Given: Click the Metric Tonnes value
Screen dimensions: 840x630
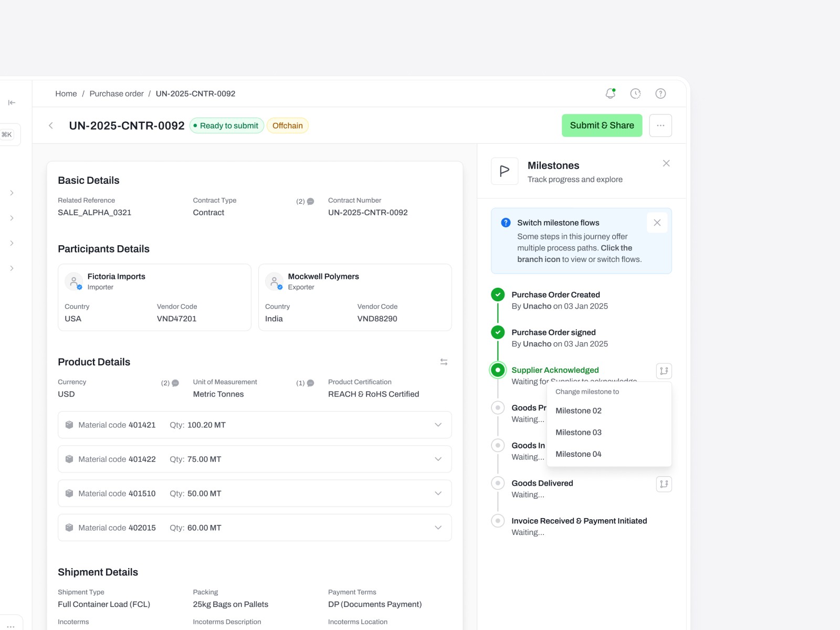Looking at the screenshot, I should pyautogui.click(x=218, y=394).
